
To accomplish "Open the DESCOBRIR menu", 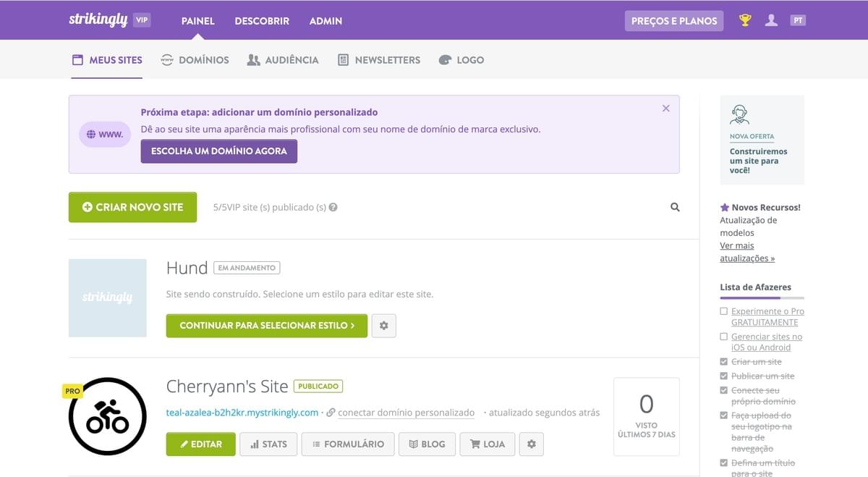I will coord(262,21).
